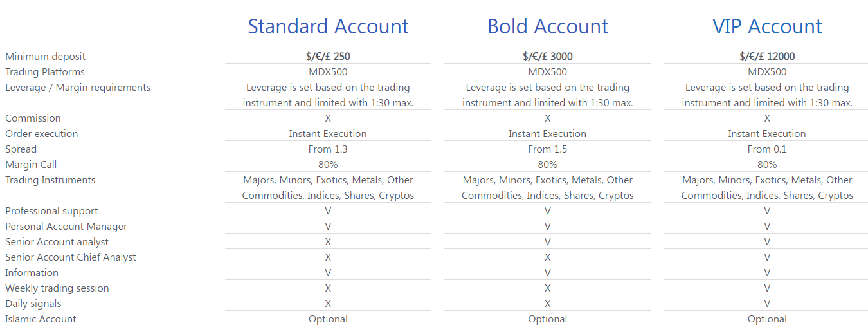Open the VIP Account heading
The width and height of the screenshot is (868, 334).
click(767, 26)
